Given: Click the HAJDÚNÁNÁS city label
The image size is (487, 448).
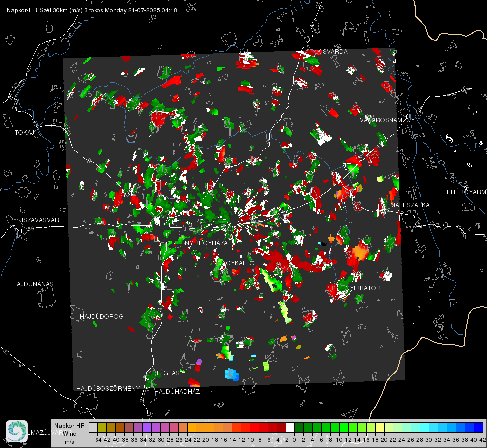Looking at the screenshot, I should click(33, 284).
